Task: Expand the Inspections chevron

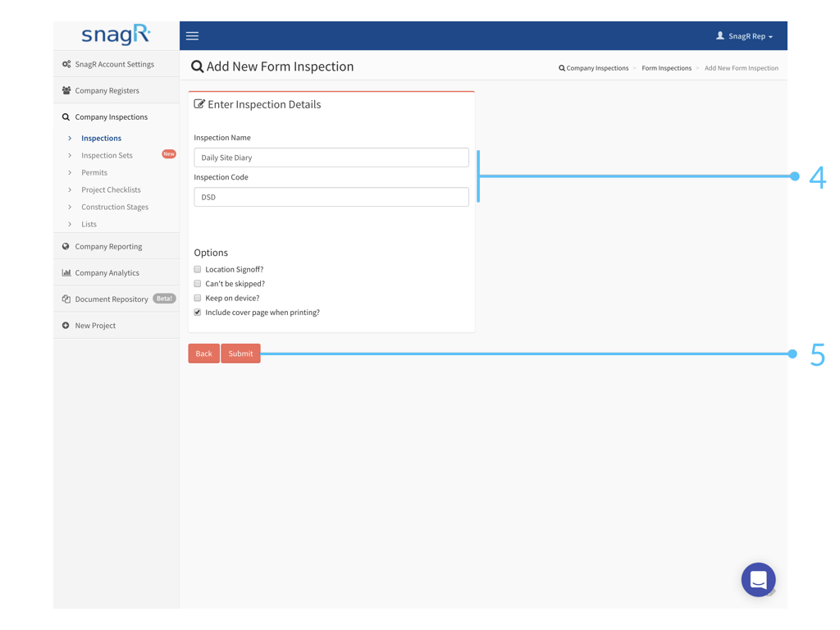Action: coord(70,138)
